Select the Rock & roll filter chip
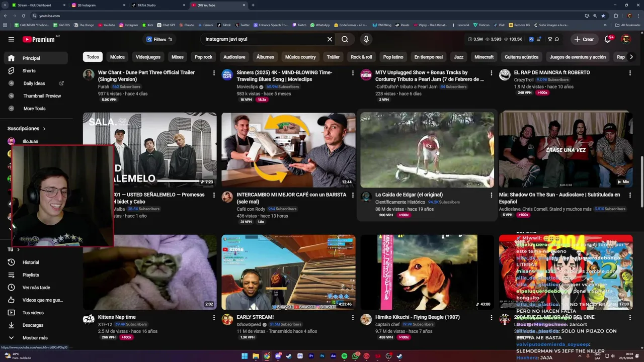Viewport: 644px width, 362px height. (361, 57)
